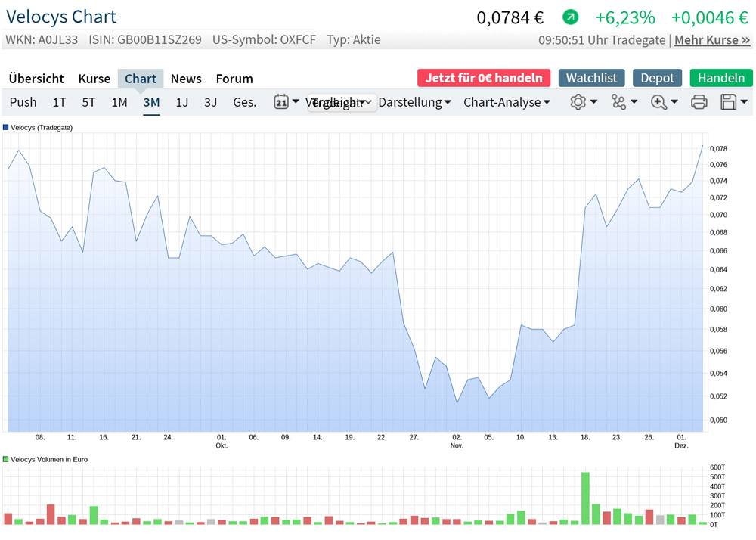The image size is (756, 540).
Task: Click the 0,064 price axis label
Action: click(x=718, y=269)
